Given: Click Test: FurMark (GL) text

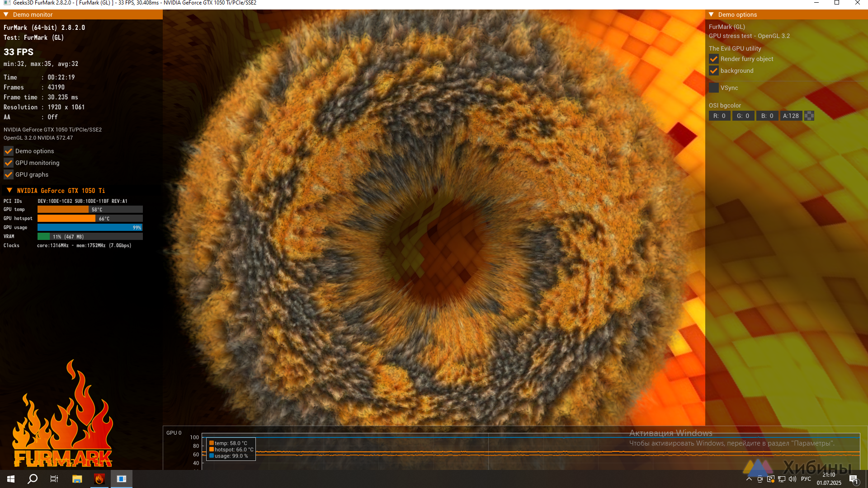Looking at the screenshot, I should (34, 38).
